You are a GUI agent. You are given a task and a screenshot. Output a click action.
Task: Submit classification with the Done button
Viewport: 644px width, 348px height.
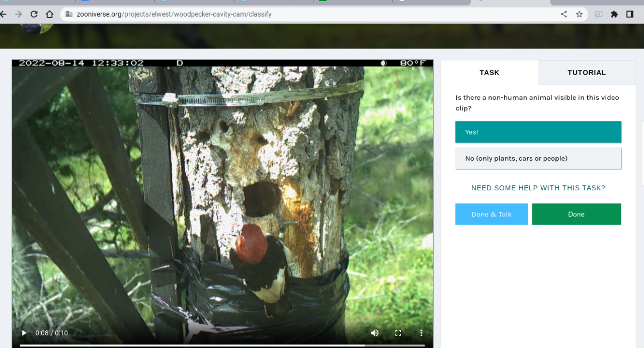[x=577, y=214]
